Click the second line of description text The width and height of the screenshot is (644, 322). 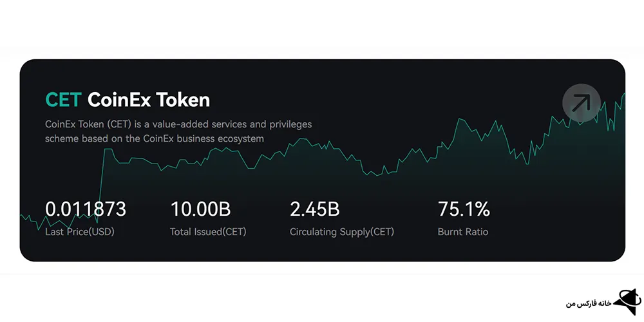point(154,139)
